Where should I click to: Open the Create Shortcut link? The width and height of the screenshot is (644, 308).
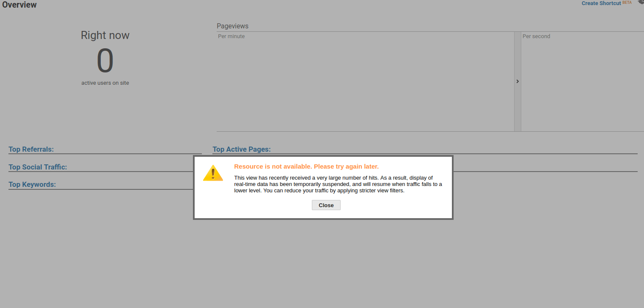601,3
